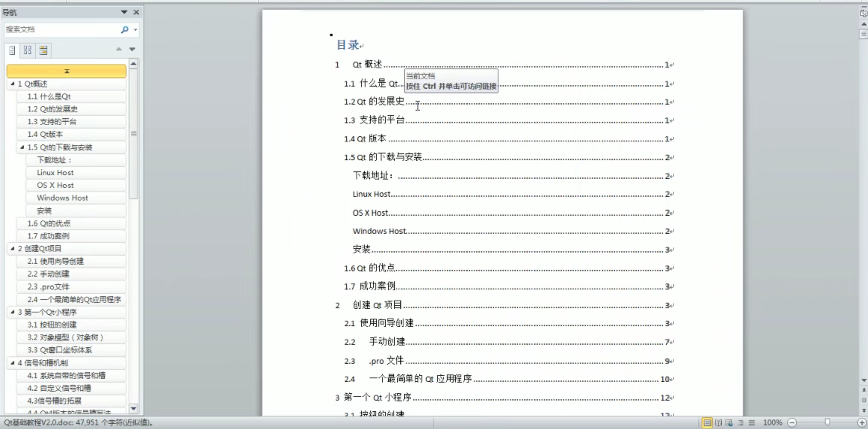Select "1.2 Qt的发展史" in navigation tree
868x429 pixels.
(71, 109)
